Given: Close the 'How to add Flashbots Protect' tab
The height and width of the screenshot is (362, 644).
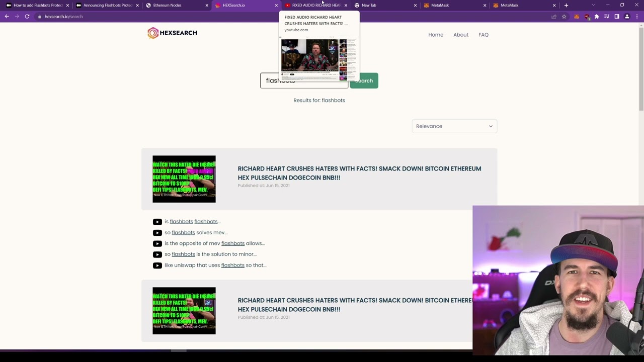Looking at the screenshot, I should 67,5.
